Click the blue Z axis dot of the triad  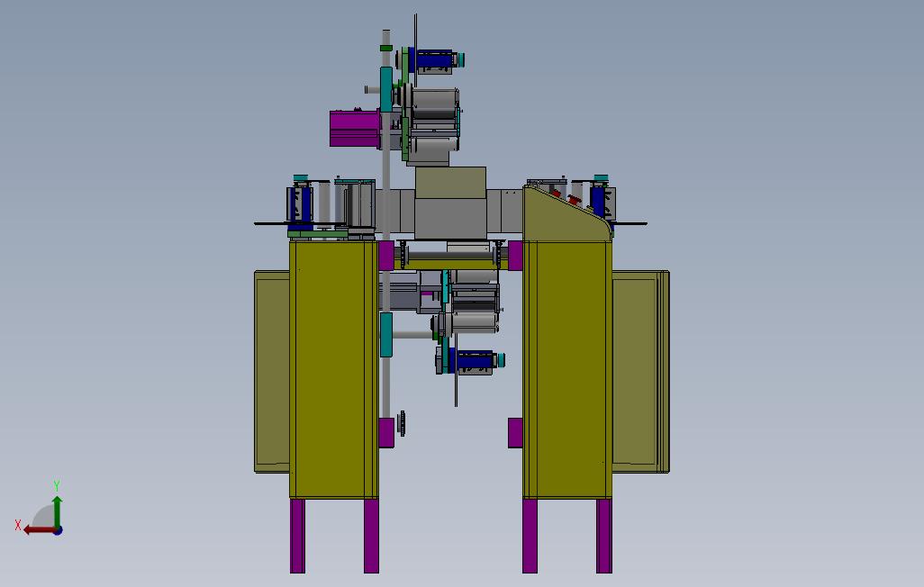pos(58,531)
